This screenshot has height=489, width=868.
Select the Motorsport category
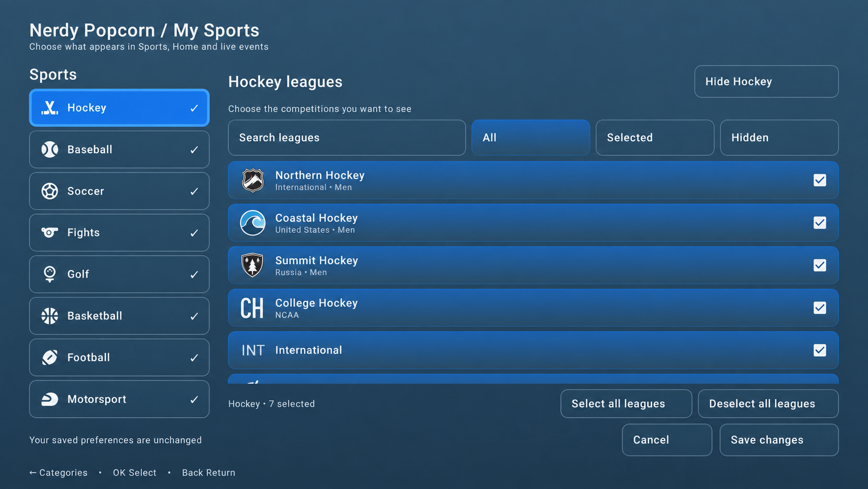pyautogui.click(x=119, y=399)
